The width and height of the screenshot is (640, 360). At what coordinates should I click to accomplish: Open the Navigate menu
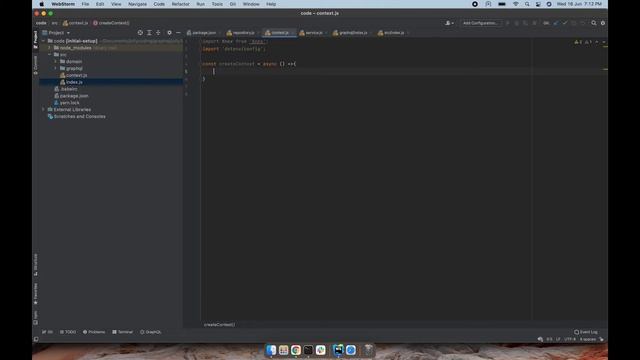(138, 4)
